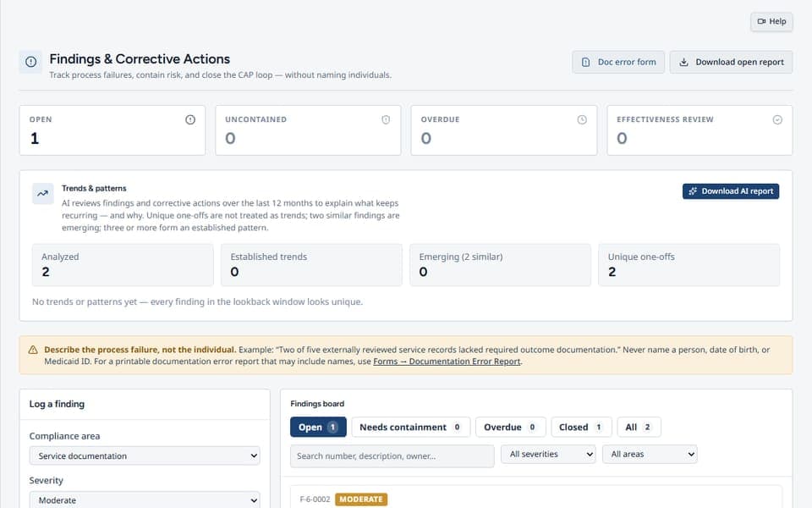Click the Uncontained card shield icon

tap(386, 119)
